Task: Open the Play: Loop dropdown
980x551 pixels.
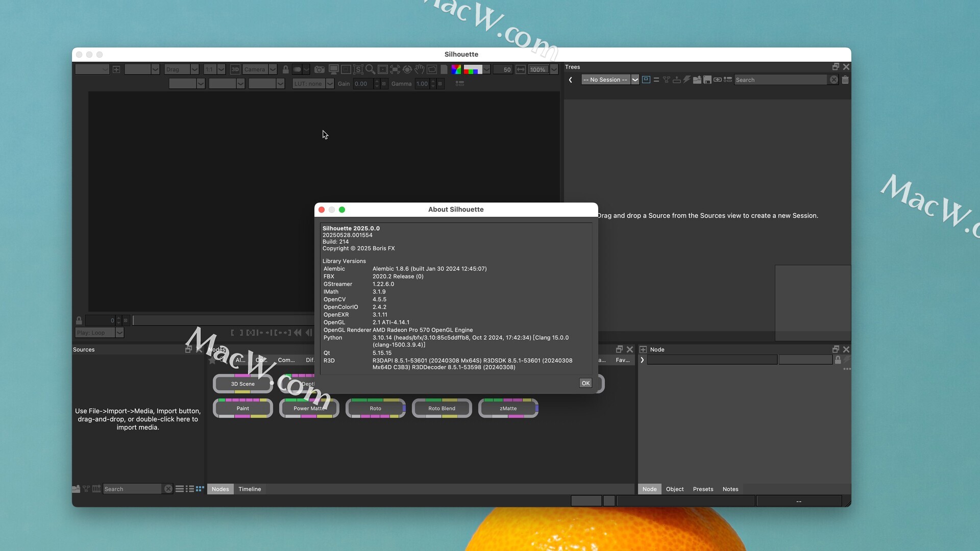Action: [100, 333]
